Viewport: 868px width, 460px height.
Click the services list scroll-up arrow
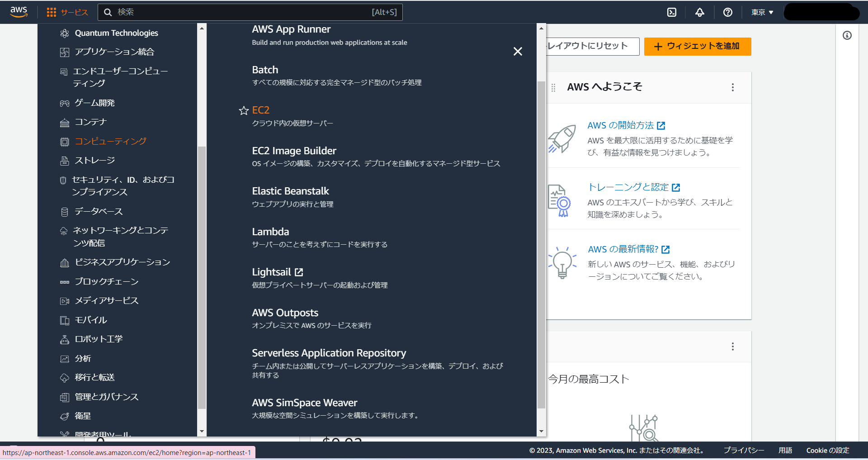[x=541, y=28]
